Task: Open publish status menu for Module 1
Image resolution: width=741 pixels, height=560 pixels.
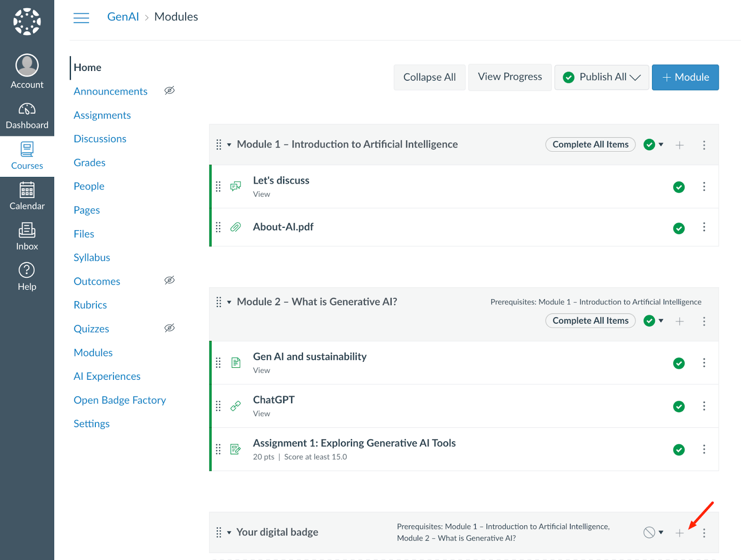Action: (653, 145)
